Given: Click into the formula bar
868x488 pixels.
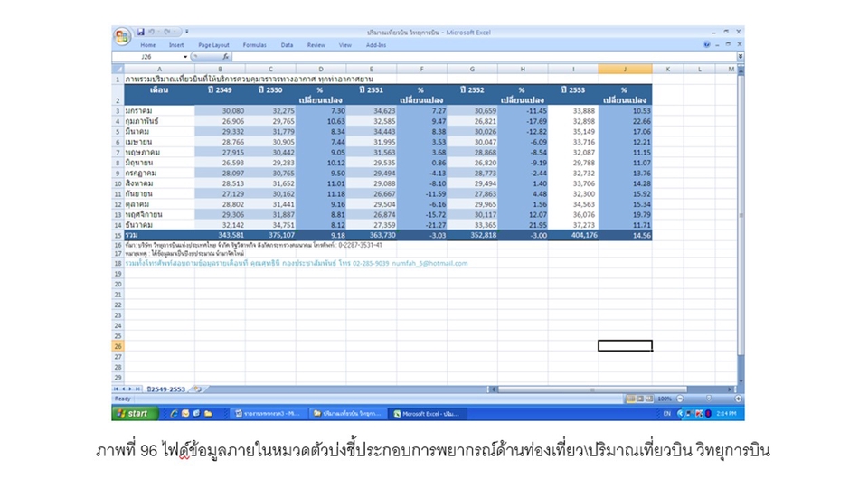Looking at the screenshot, I should (x=485, y=57).
